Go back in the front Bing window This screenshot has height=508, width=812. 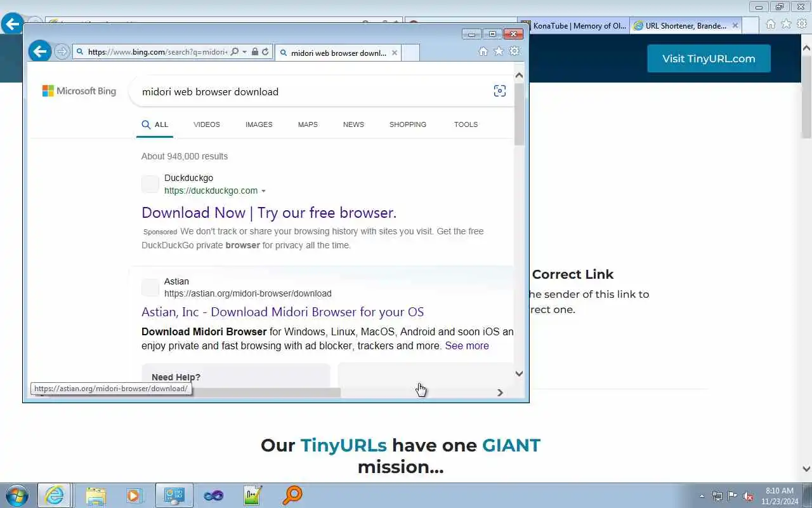pos(39,51)
